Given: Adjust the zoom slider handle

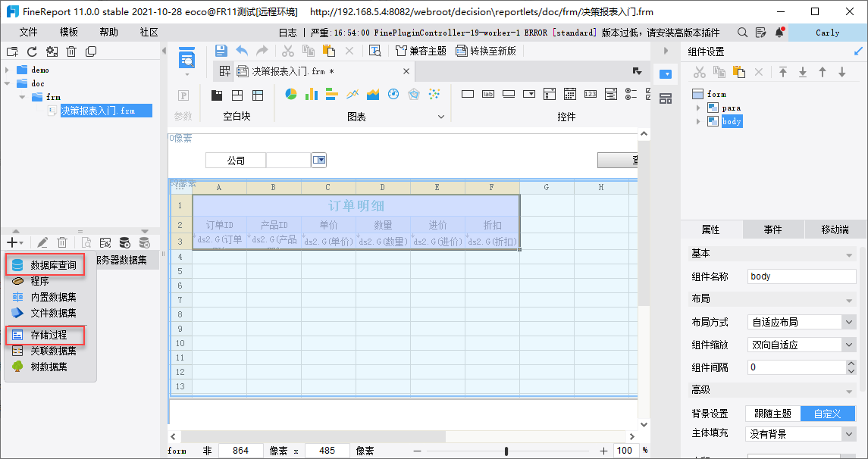Looking at the screenshot, I should click(x=506, y=451).
